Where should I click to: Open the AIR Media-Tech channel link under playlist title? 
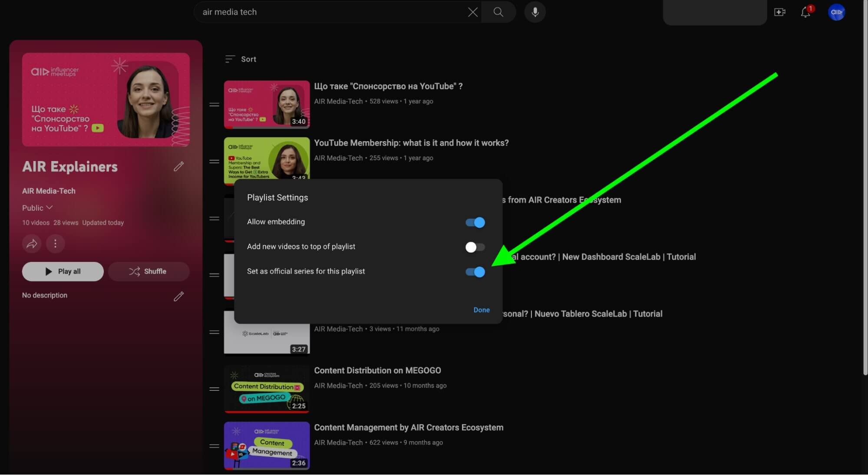point(49,191)
